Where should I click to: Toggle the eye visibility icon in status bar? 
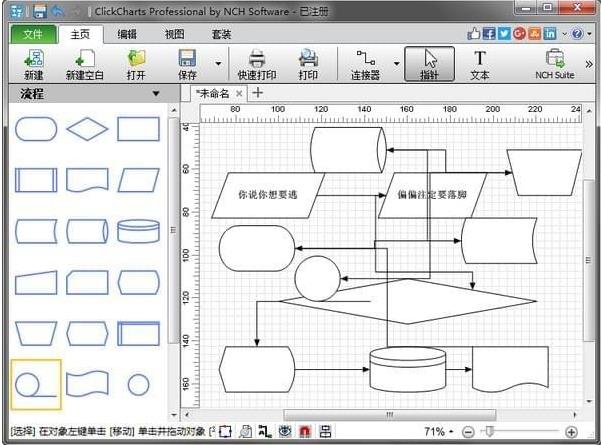click(x=284, y=432)
